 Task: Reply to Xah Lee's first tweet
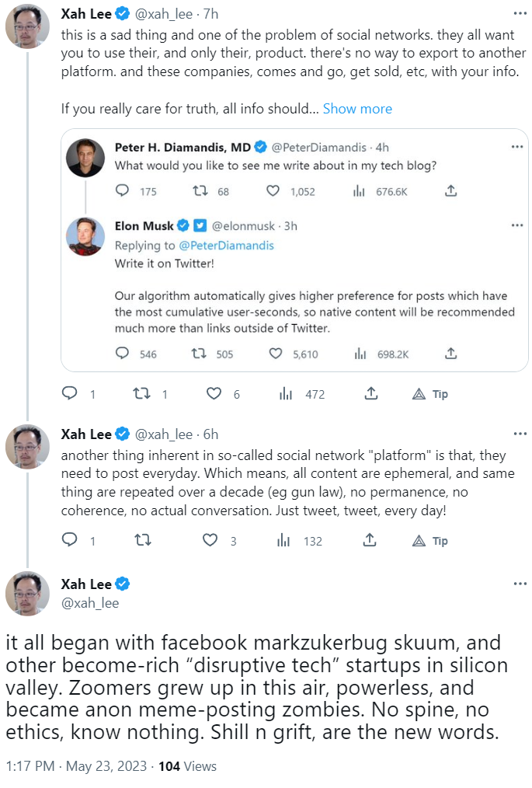coord(70,394)
